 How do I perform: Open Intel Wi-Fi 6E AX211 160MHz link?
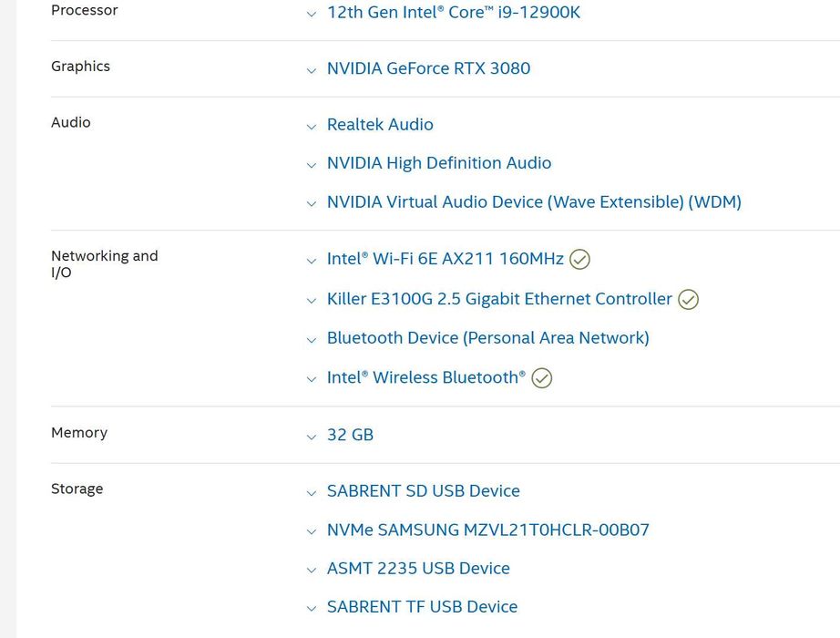446,259
